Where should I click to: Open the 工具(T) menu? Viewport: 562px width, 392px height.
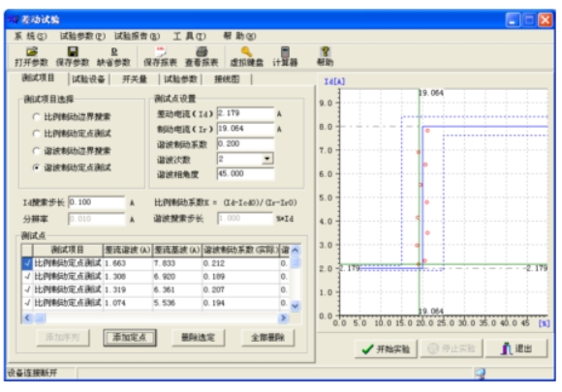(189, 36)
